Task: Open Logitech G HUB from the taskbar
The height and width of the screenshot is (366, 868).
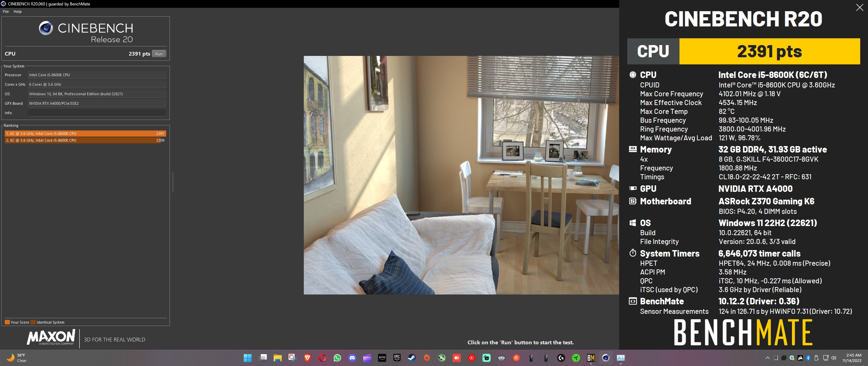Action: click(561, 358)
